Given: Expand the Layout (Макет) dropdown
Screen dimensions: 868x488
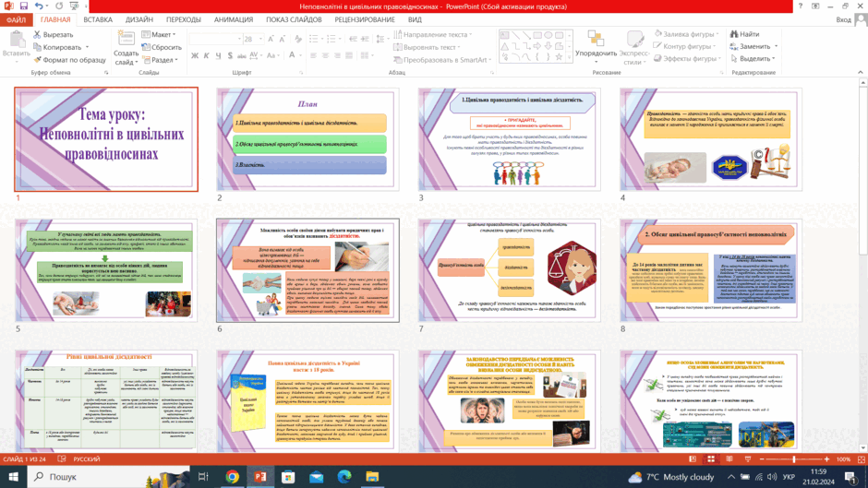Looking at the screenshot, I should point(159,34).
